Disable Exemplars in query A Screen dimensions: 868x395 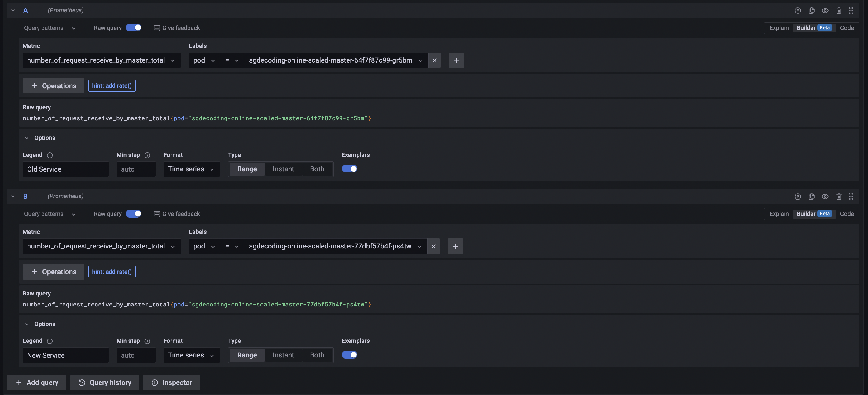click(x=349, y=169)
